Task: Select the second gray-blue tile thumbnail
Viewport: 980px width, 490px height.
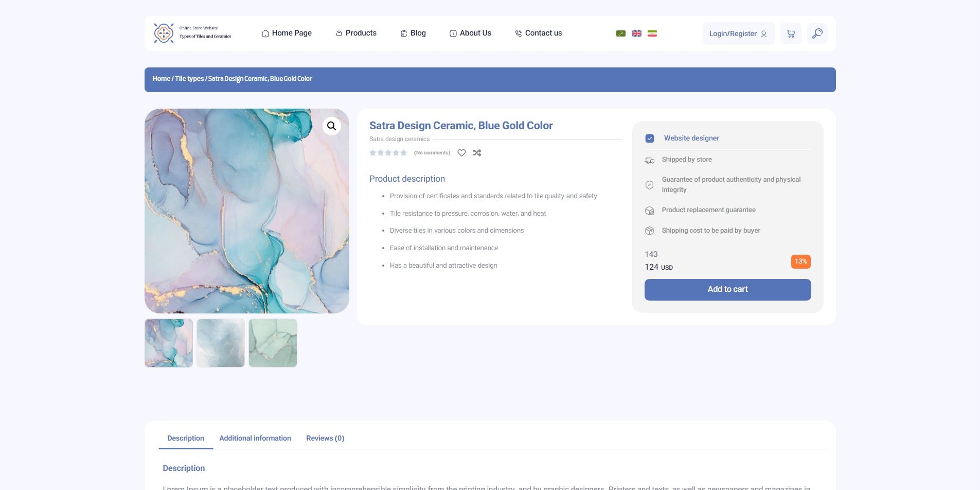Action: tap(221, 343)
